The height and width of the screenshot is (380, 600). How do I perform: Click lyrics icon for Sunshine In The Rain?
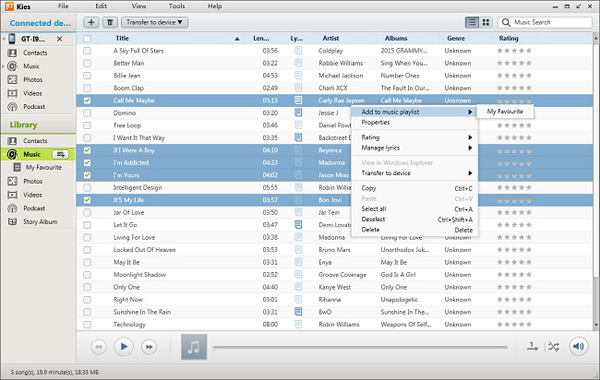(x=298, y=312)
